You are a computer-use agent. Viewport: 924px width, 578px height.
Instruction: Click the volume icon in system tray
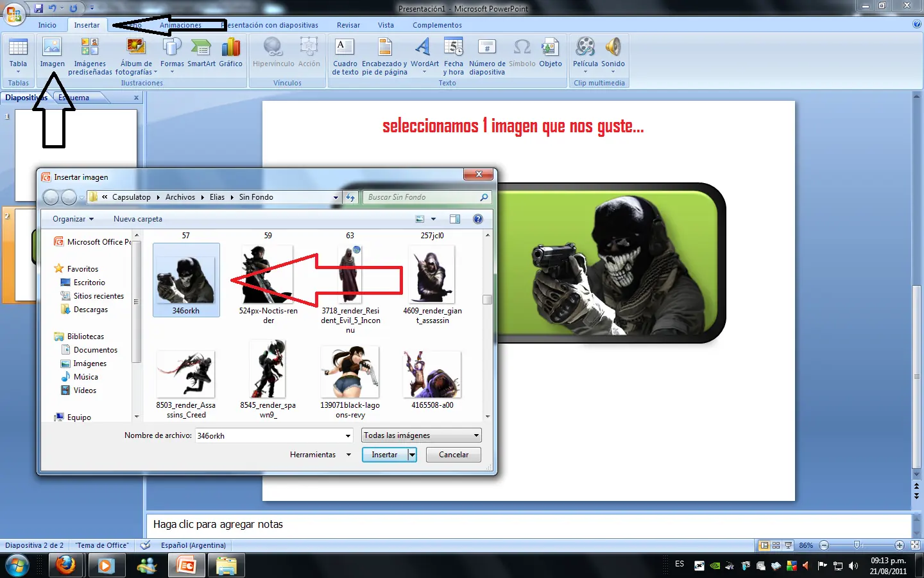(x=853, y=566)
